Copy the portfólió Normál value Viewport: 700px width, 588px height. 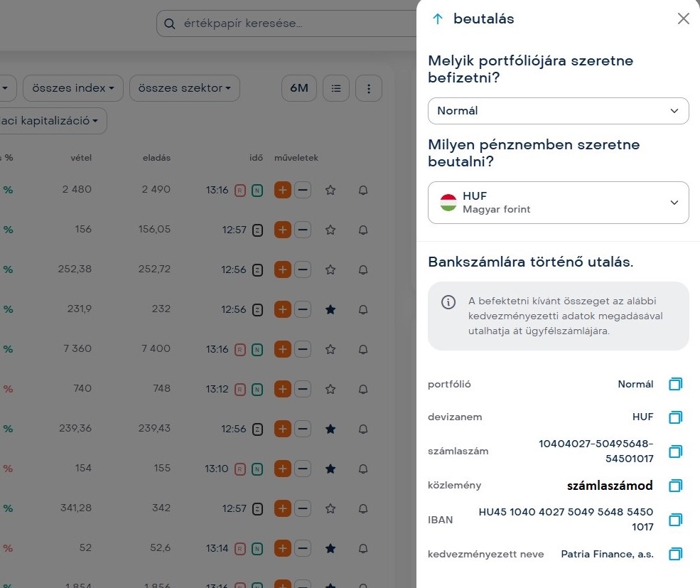(675, 384)
